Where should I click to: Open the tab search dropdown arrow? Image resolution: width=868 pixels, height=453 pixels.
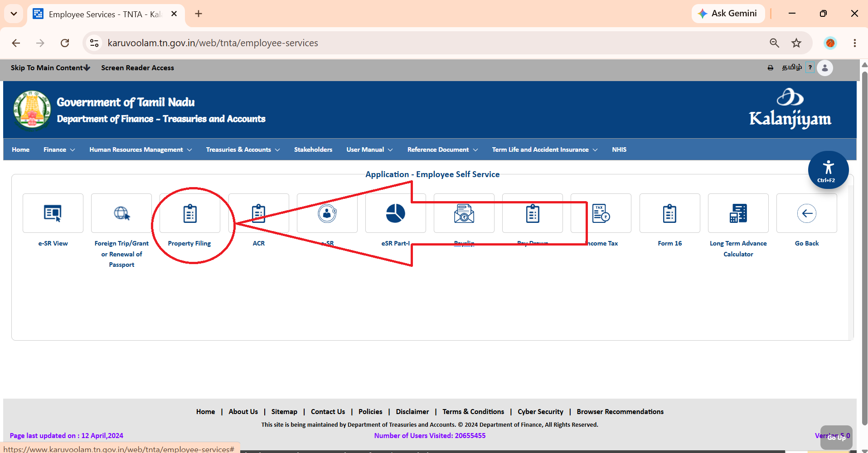tap(14, 14)
